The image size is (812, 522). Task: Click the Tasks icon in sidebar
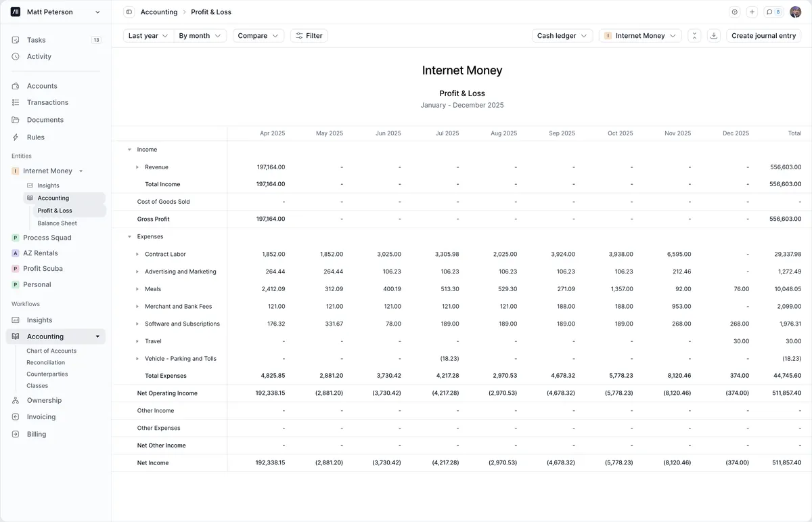(x=16, y=40)
